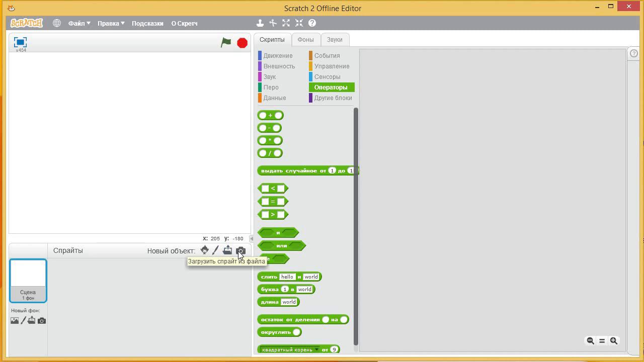Click the буква 1 в world block

tap(286, 289)
